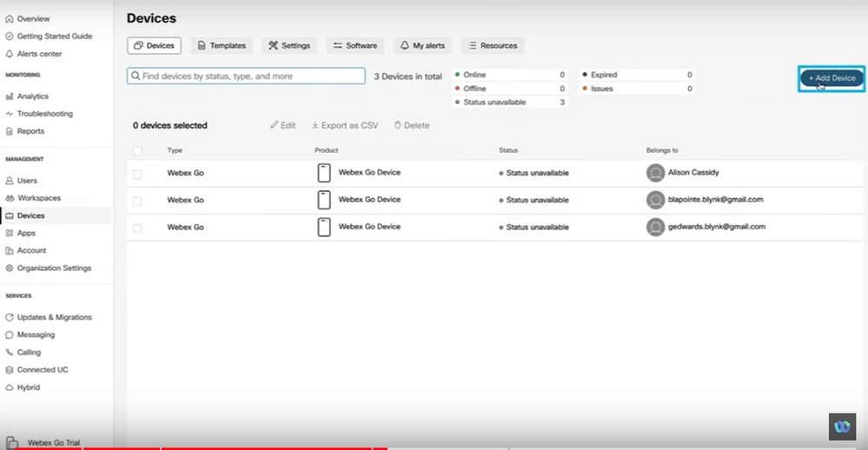
Task: Filter by Status unavailable
Action: [510, 103]
